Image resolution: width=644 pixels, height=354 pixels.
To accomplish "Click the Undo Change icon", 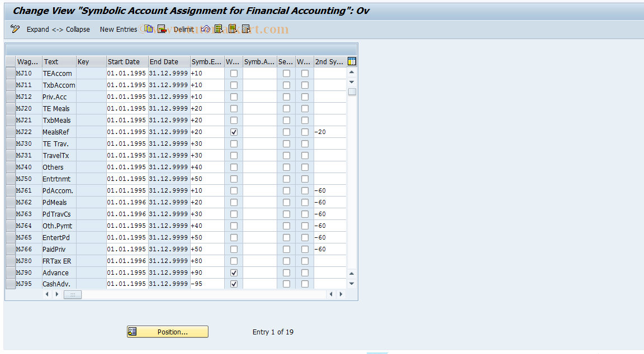I will [x=206, y=28].
